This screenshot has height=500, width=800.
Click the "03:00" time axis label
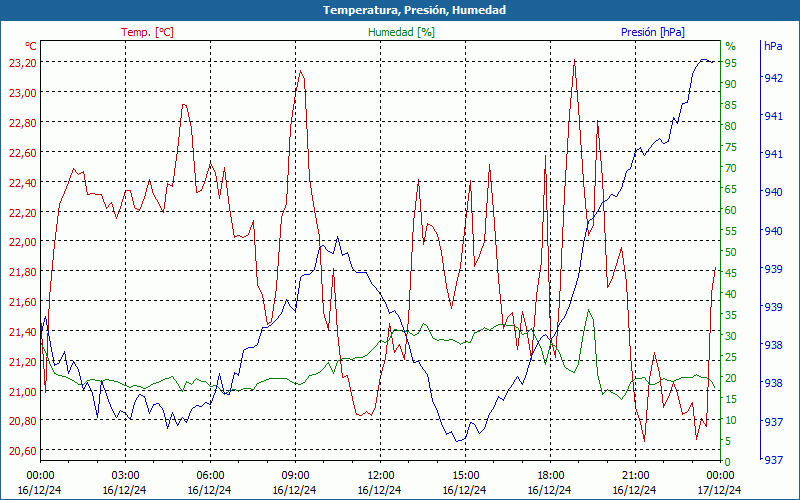[x=125, y=476]
